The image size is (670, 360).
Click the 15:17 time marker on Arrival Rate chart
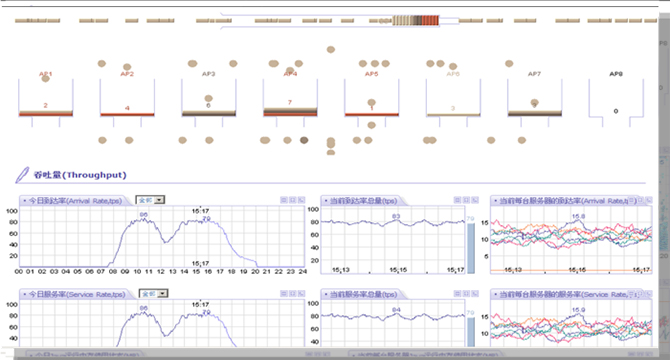200,211
